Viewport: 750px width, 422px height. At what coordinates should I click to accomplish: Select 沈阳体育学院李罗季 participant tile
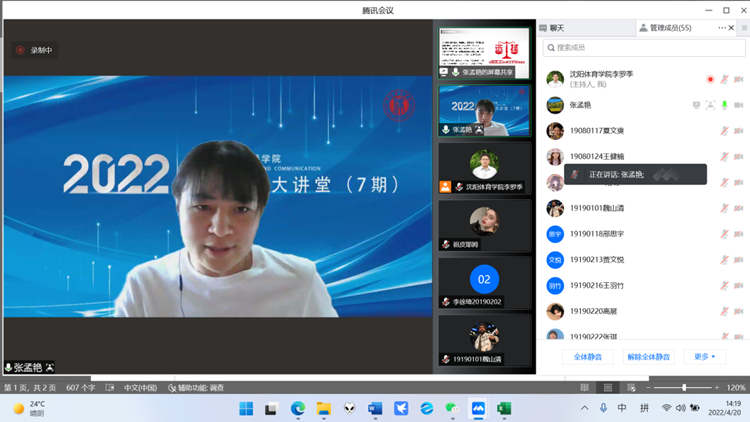click(x=484, y=168)
